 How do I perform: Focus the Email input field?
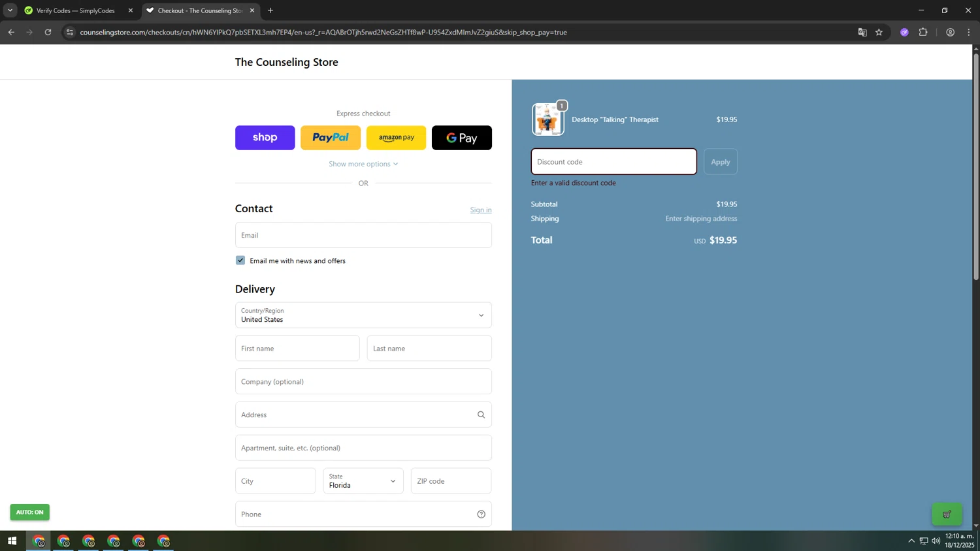click(363, 235)
